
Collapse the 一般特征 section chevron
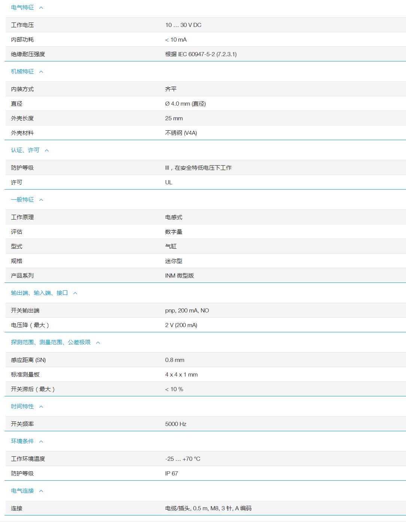pos(42,200)
